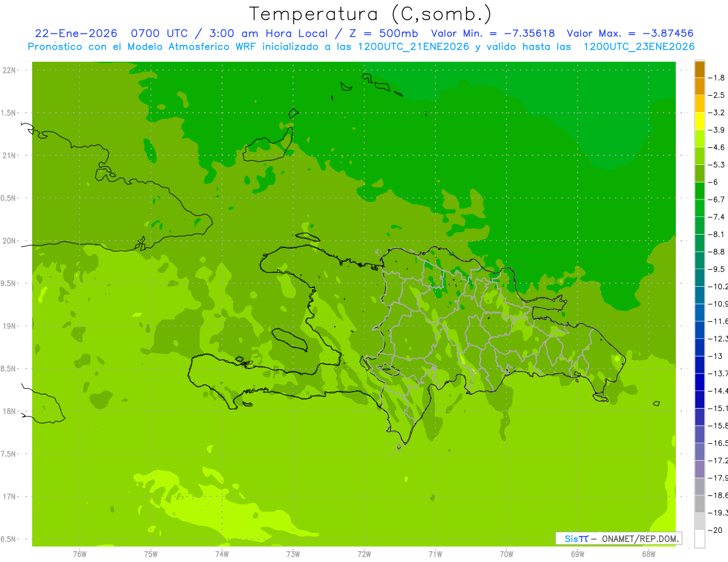This screenshot has height=562, width=728.
Task: Click the '-7.4' colorbar value
Action: (x=717, y=216)
